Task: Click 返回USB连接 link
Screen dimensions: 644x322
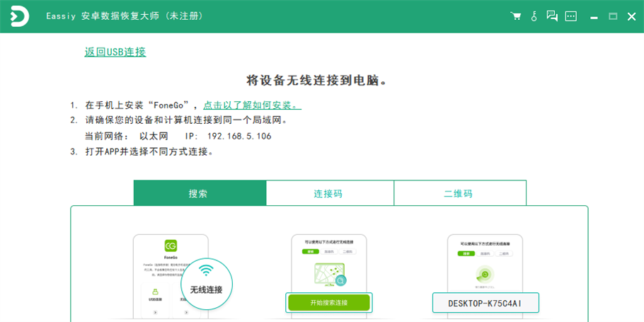Action: 115,52
